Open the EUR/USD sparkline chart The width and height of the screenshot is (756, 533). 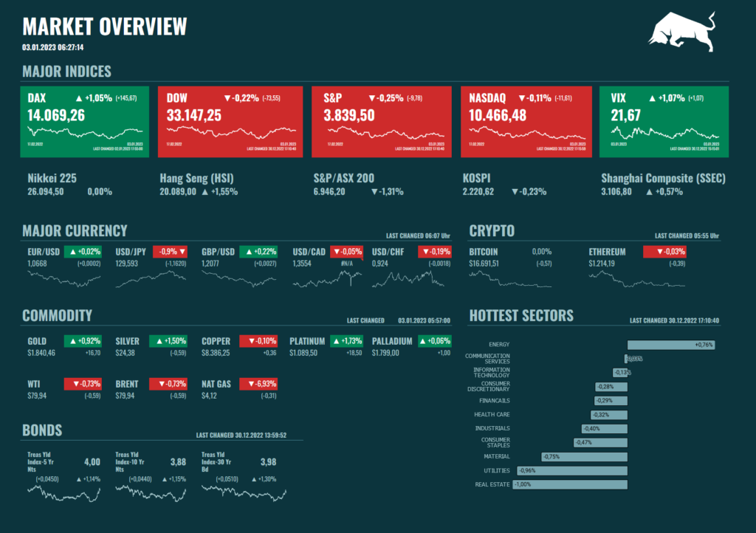point(64,279)
